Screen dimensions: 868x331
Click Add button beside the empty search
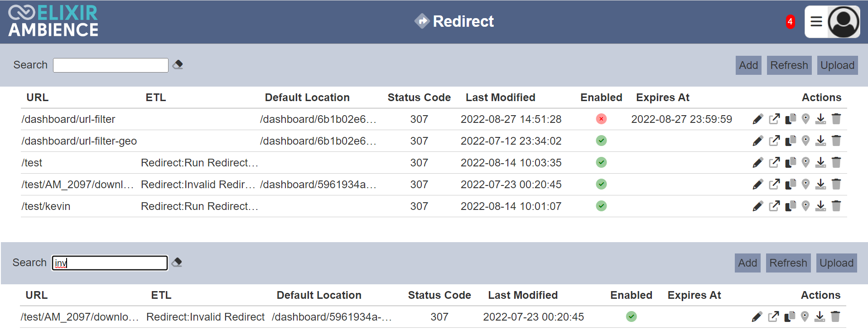(x=748, y=65)
